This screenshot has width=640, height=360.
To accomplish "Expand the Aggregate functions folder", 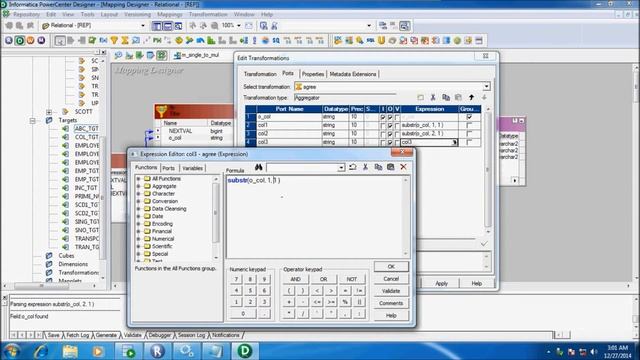I will pyautogui.click(x=139, y=186).
